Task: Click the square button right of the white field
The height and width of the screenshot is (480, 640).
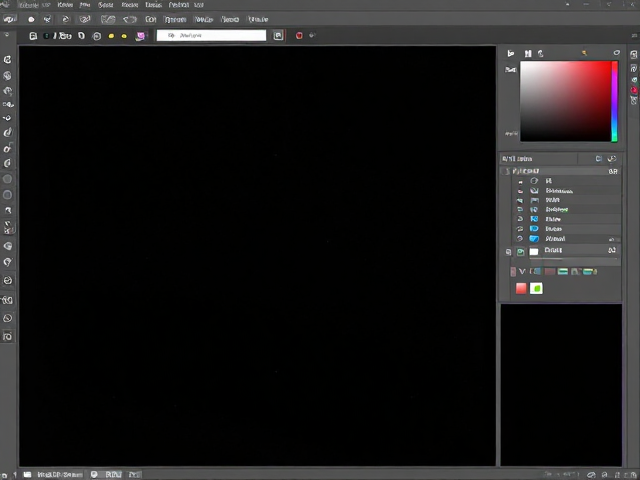Action: 278,36
